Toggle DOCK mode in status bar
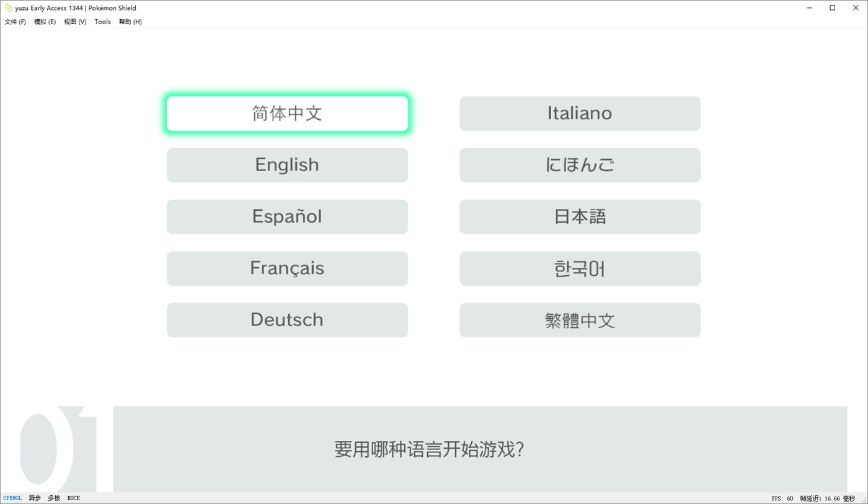 [74, 498]
